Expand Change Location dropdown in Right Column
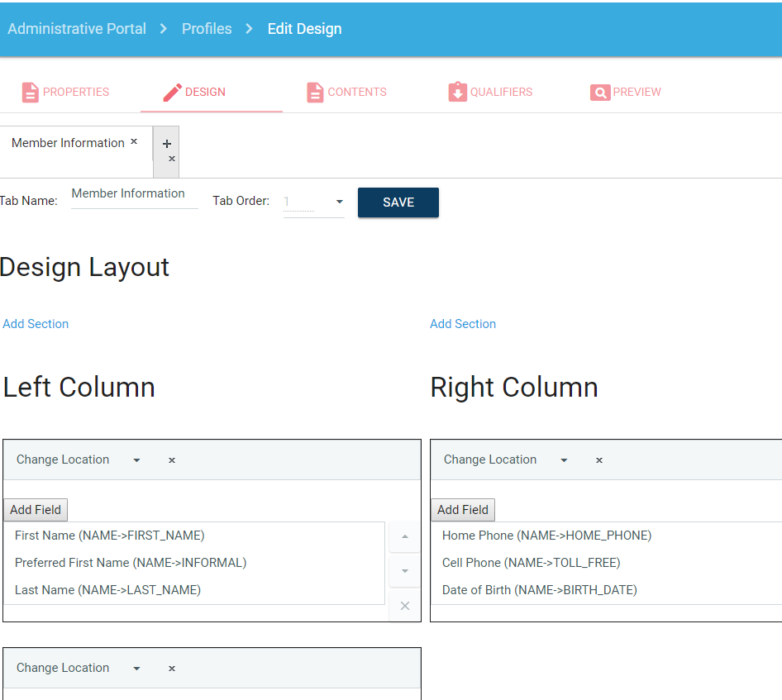Screen dimensions: 782x700 (564, 460)
